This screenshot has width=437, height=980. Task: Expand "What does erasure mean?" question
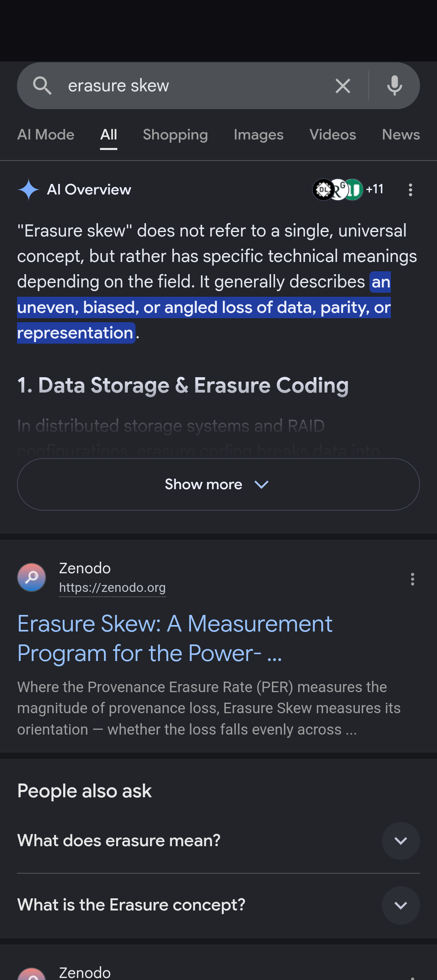tap(218, 841)
